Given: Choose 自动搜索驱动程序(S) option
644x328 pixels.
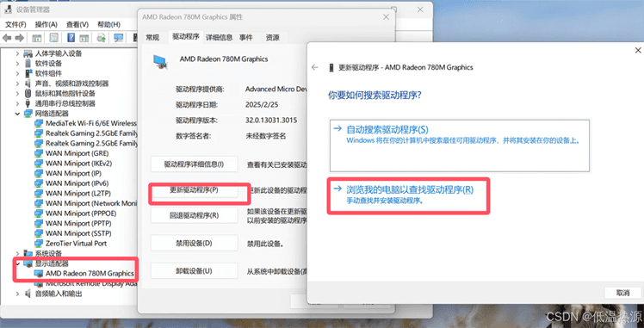Looking at the screenshot, I should click(x=460, y=145).
